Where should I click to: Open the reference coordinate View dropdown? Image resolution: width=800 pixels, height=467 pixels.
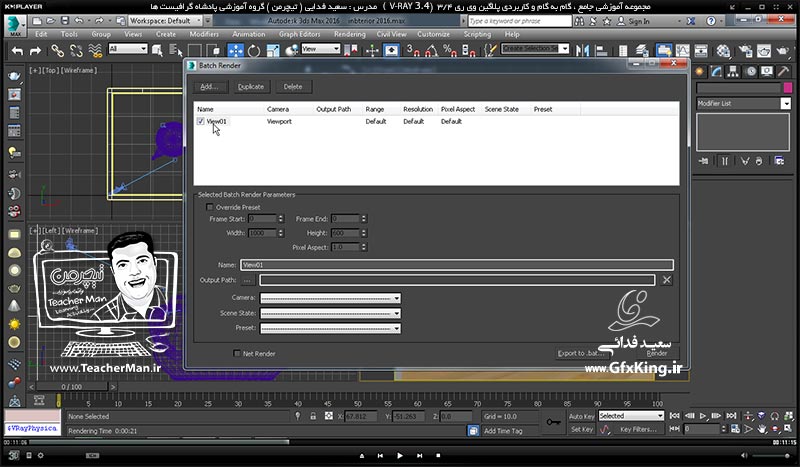point(320,48)
